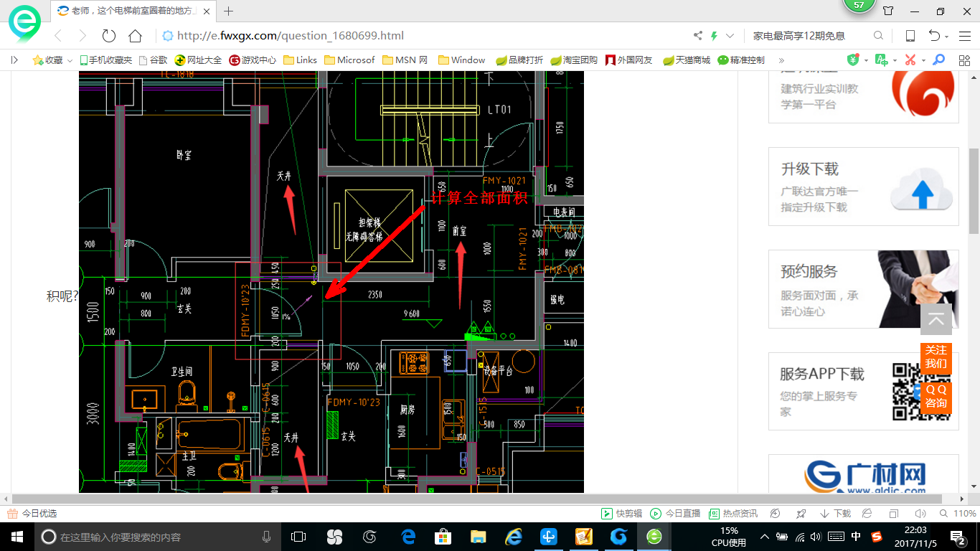980x551 pixels.
Task: Open 今日直播 in the status bar
Action: 675,514
